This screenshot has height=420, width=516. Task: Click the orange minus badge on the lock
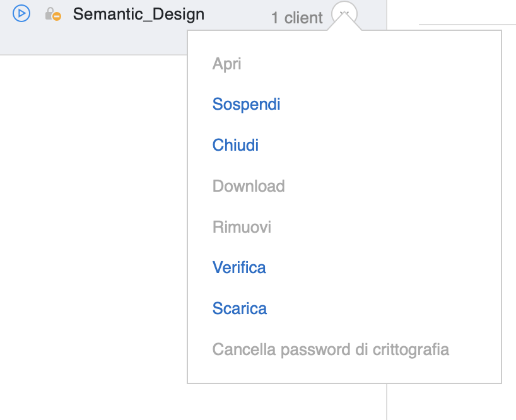57,16
